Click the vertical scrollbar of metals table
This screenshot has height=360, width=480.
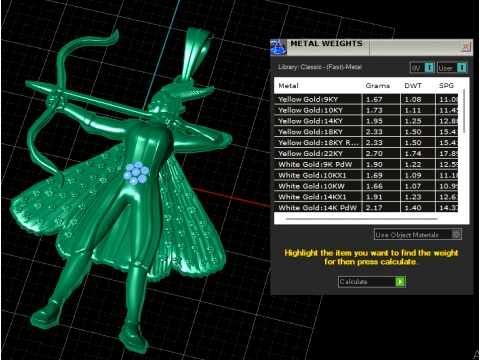click(464, 111)
